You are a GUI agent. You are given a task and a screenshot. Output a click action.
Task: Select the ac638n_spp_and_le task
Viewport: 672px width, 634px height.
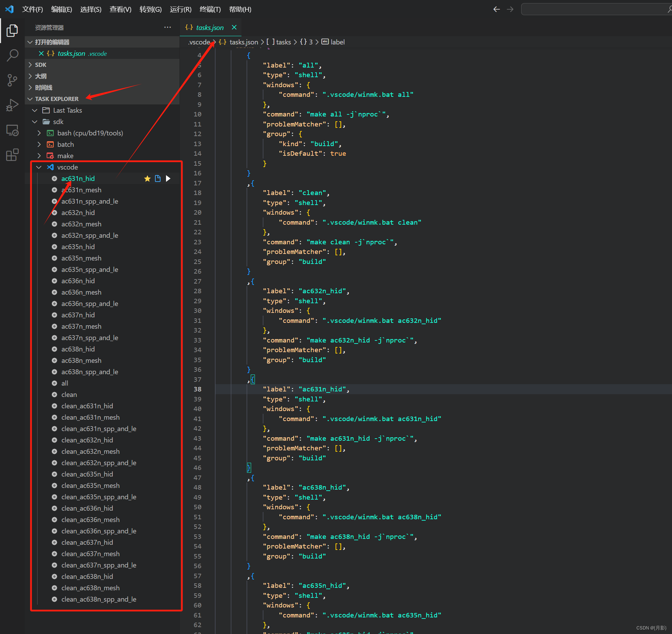90,372
